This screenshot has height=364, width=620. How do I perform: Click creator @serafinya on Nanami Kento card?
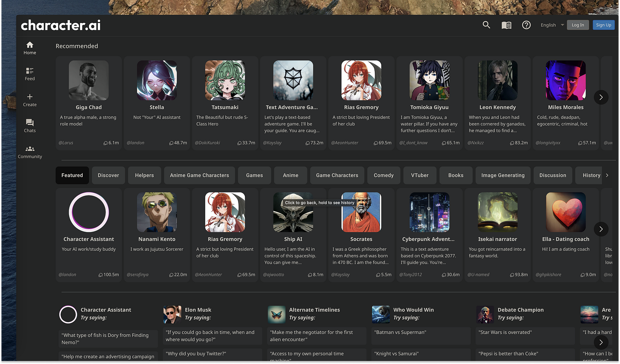tap(138, 275)
